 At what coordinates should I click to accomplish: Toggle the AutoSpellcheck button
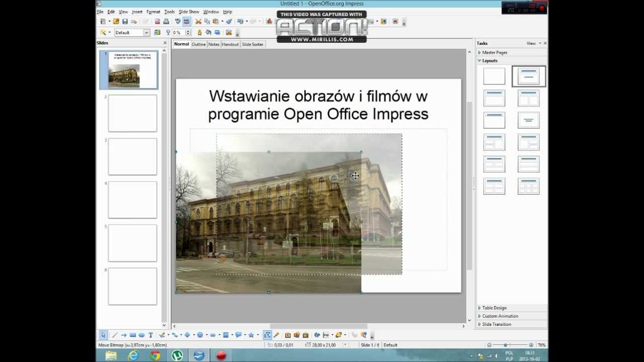(x=187, y=22)
